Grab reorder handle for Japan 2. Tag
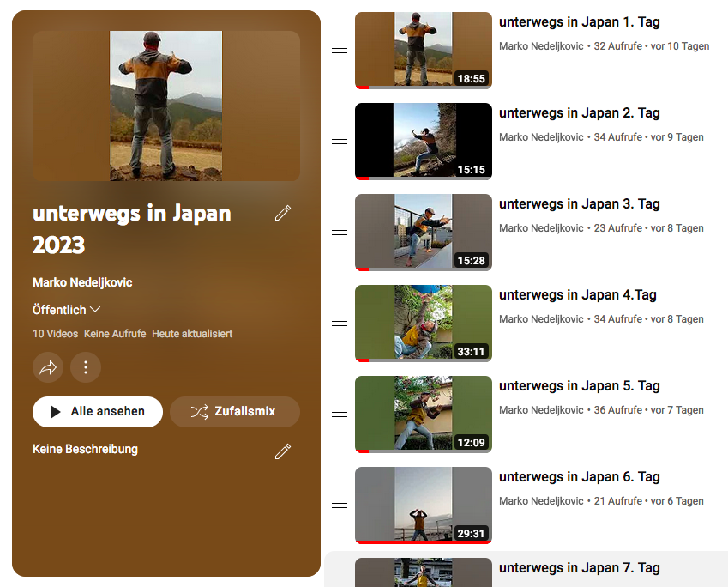The image size is (728, 587). click(x=340, y=142)
